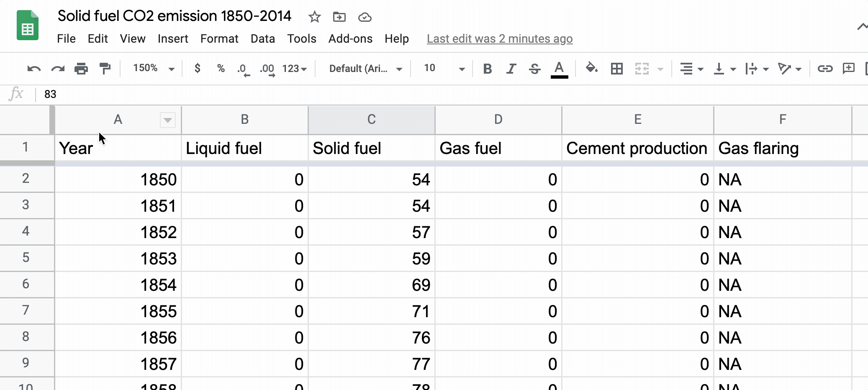Star this spreadsheet

click(314, 17)
